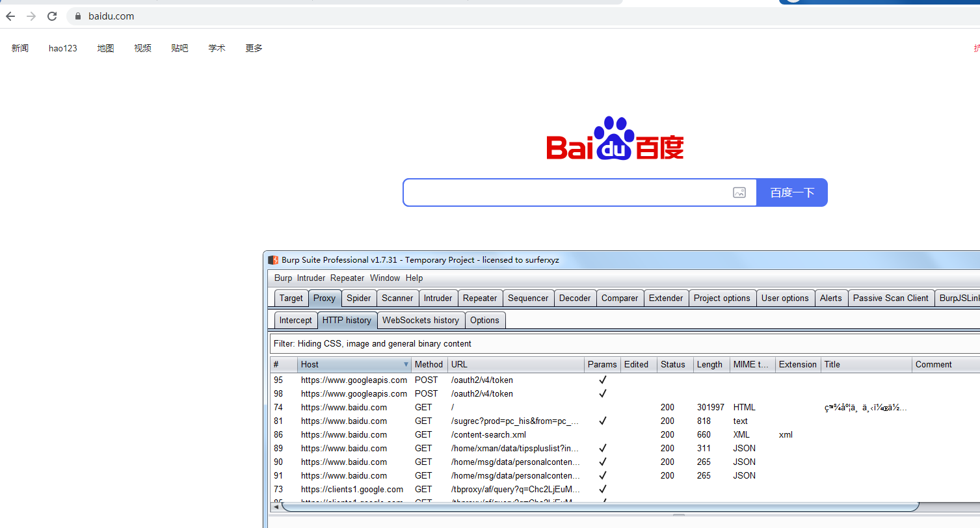The image size is (980, 528).
Task: Open the 地图 link
Action: pyautogui.click(x=105, y=48)
